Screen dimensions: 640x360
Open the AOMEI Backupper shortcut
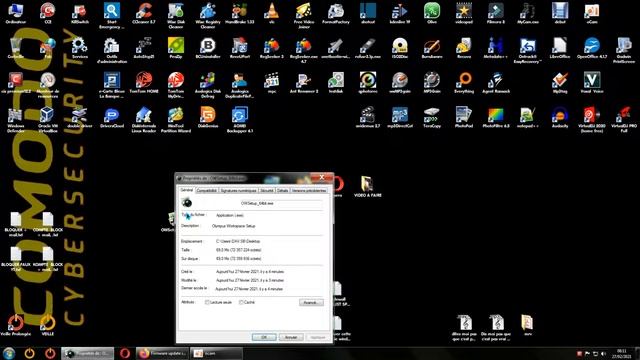(x=240, y=120)
